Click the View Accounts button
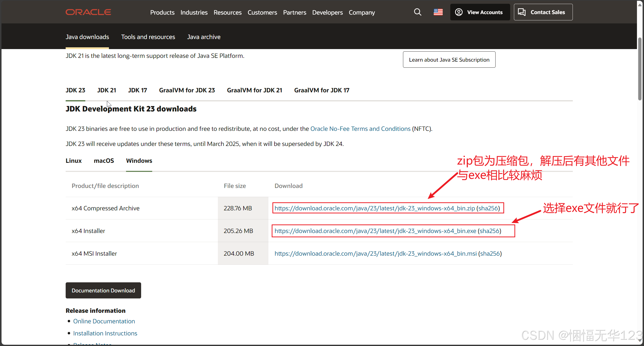This screenshot has width=644, height=346. click(480, 12)
